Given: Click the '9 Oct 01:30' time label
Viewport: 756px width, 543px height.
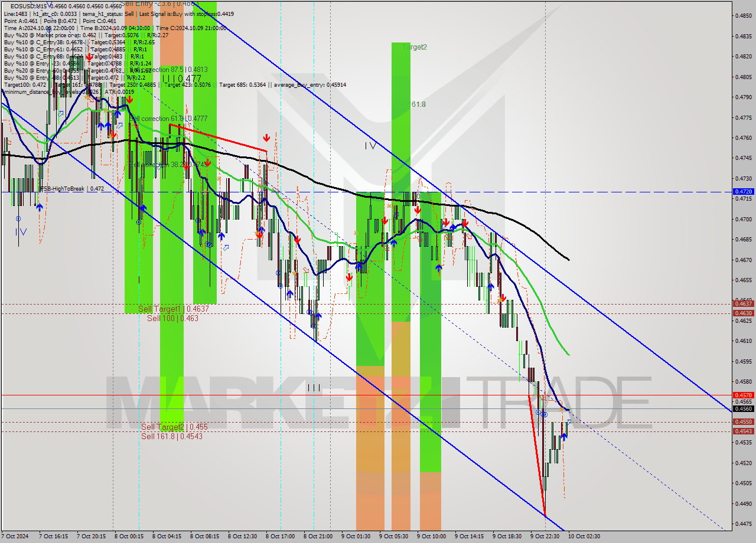Looking at the screenshot, I should point(356,537).
